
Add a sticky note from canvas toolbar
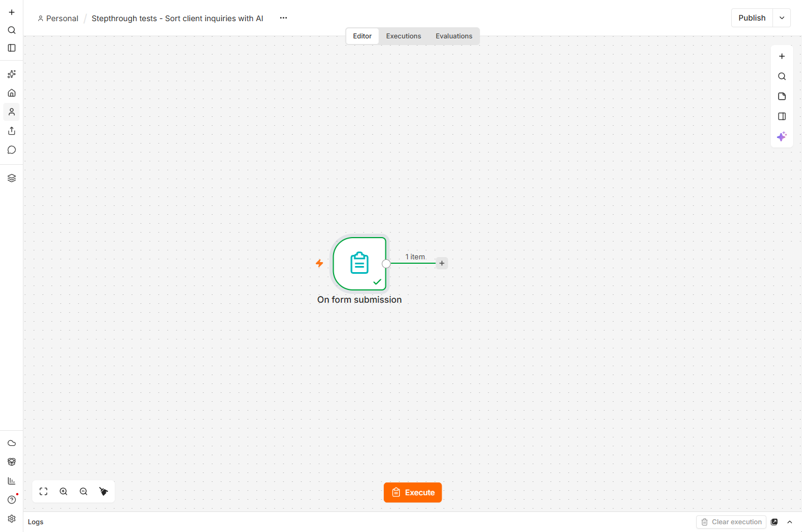pyautogui.click(x=782, y=96)
